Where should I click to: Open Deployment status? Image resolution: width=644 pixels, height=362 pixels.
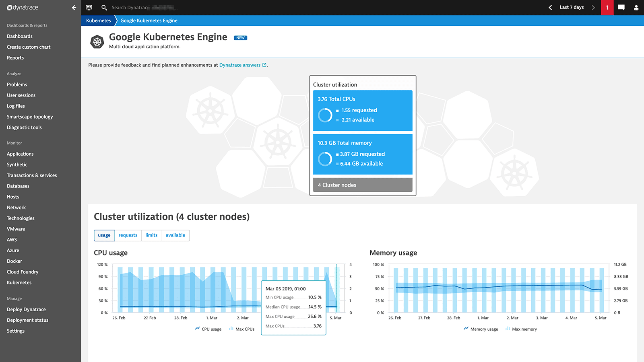(x=27, y=320)
